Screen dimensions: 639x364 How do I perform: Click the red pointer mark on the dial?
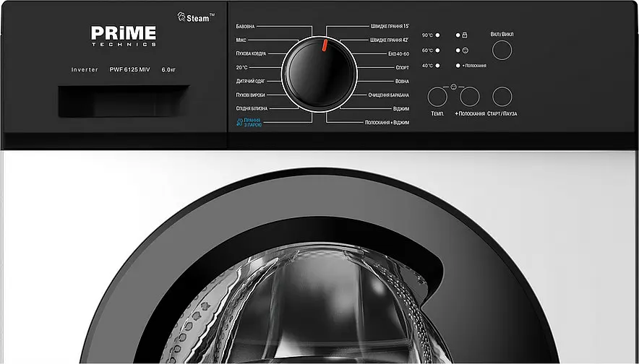(x=325, y=45)
